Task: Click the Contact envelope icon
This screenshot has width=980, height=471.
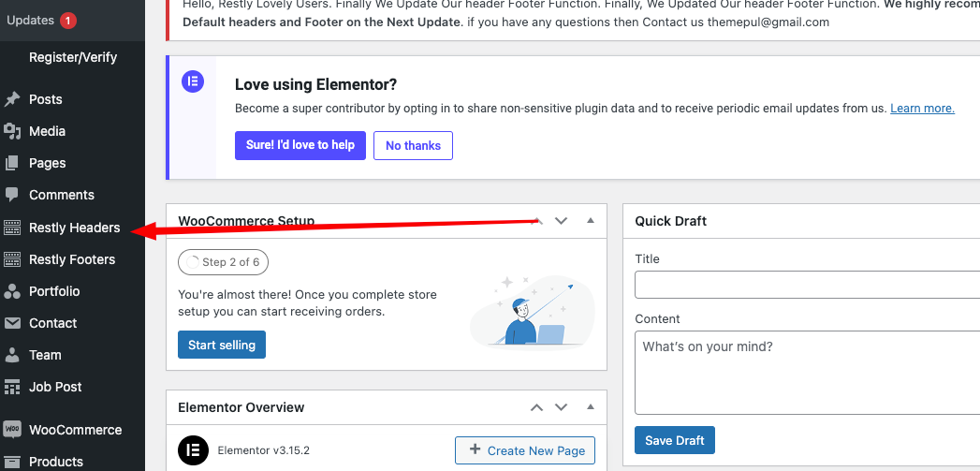Action: tap(12, 323)
